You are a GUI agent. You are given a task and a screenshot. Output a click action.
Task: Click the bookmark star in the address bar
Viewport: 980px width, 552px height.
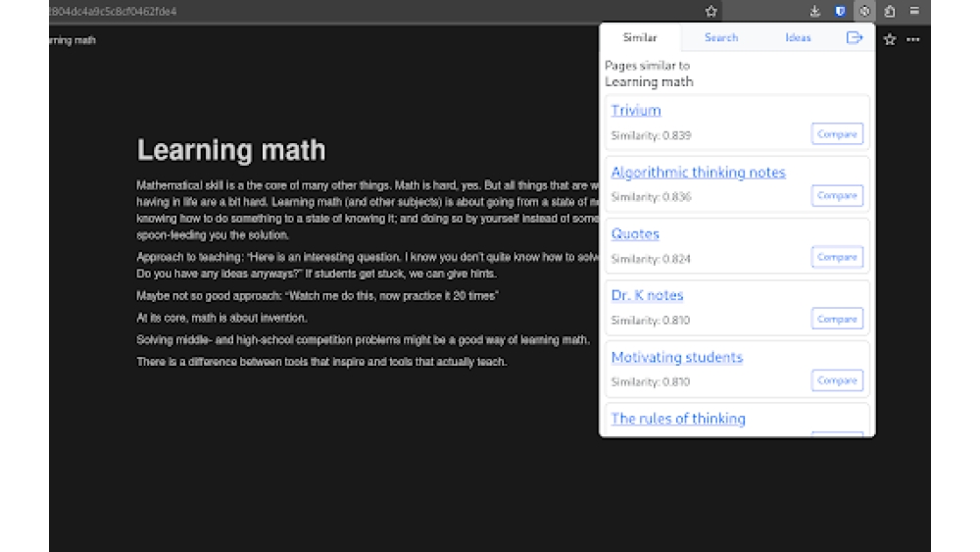pos(710,11)
